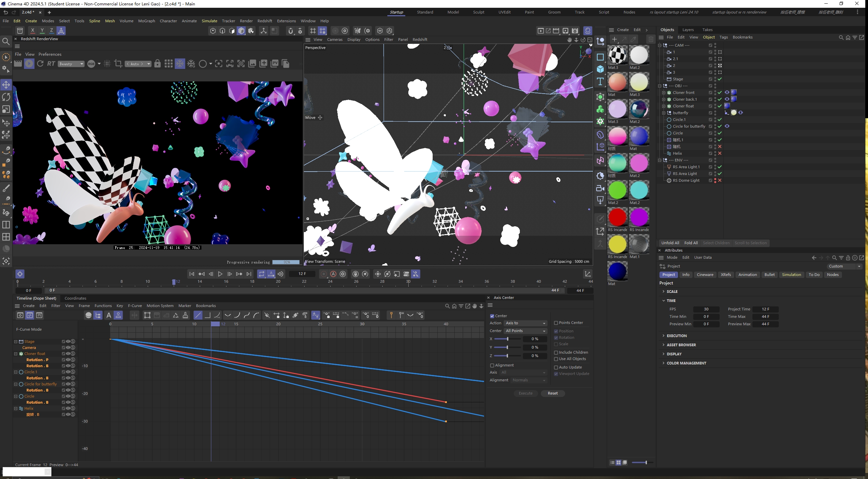Select the Rotate tool in left toolbar
Image resolution: width=868 pixels, height=479 pixels.
(6, 97)
